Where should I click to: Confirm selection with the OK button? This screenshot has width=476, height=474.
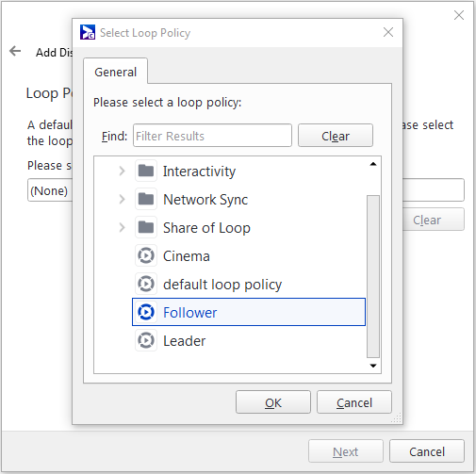pyautogui.click(x=273, y=402)
